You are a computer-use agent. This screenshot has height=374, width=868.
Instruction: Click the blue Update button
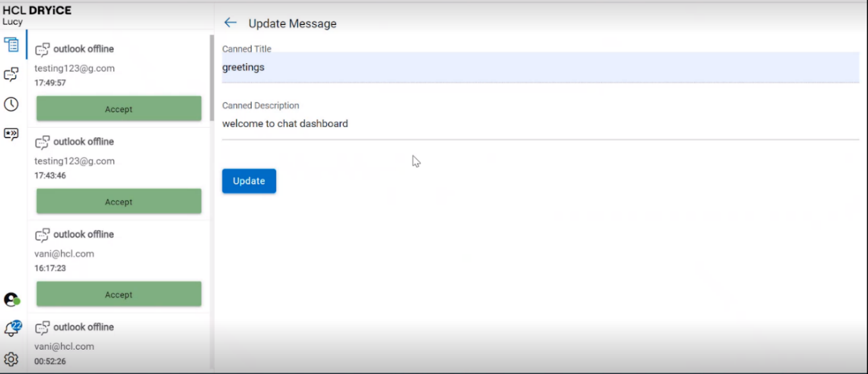coord(249,181)
